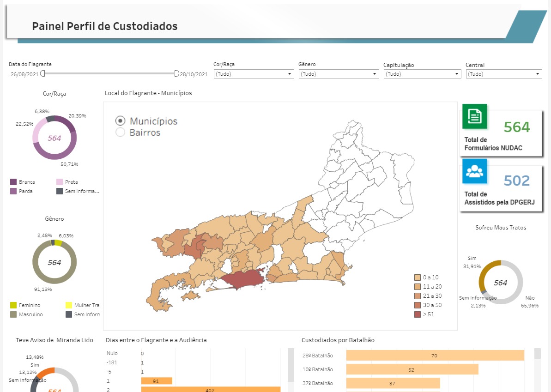Click the start handle of date slider
Screen dimensions: 551x392
tap(42, 73)
